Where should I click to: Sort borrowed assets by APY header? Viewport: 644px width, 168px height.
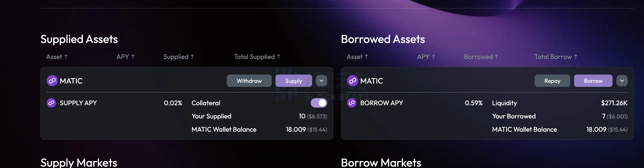tap(423, 57)
